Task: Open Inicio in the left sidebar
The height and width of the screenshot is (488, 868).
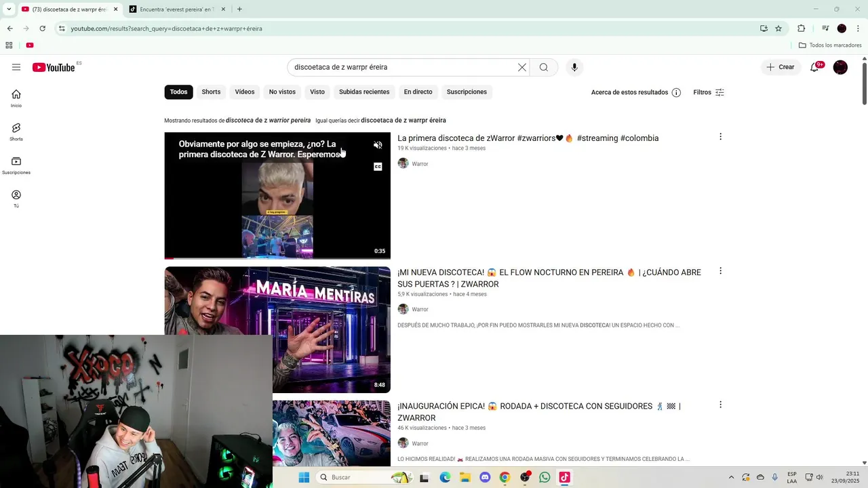Action: (x=16, y=98)
